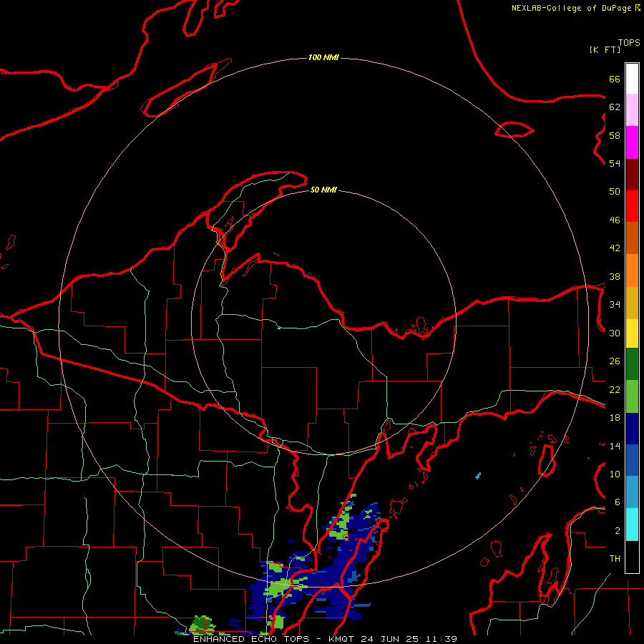The height and width of the screenshot is (644, 644).
Task: Click the legend value 6
Action: (617, 502)
